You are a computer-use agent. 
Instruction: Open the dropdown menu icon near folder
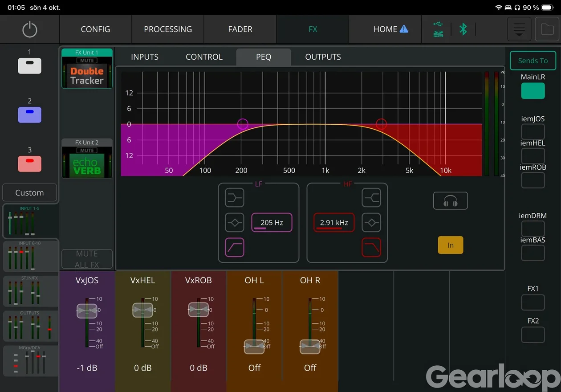point(519,29)
